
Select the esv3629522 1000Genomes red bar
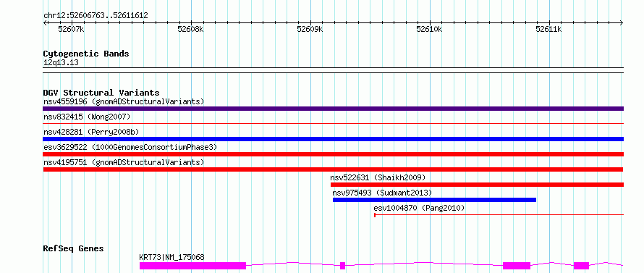pos(333,154)
